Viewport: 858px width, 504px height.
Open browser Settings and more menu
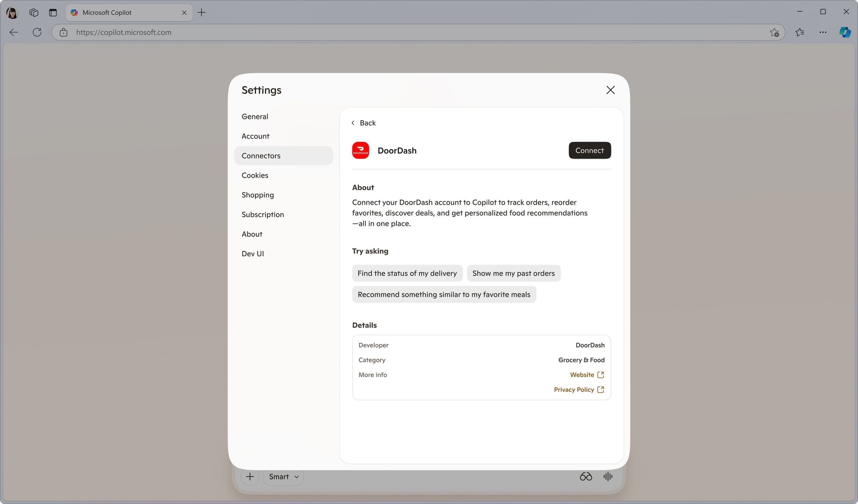823,32
